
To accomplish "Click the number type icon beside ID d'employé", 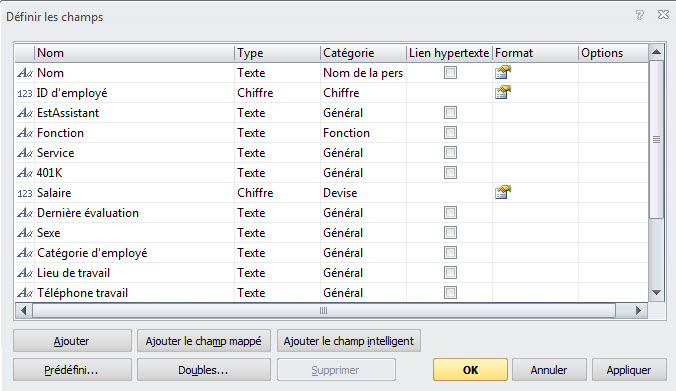I will tap(25, 93).
